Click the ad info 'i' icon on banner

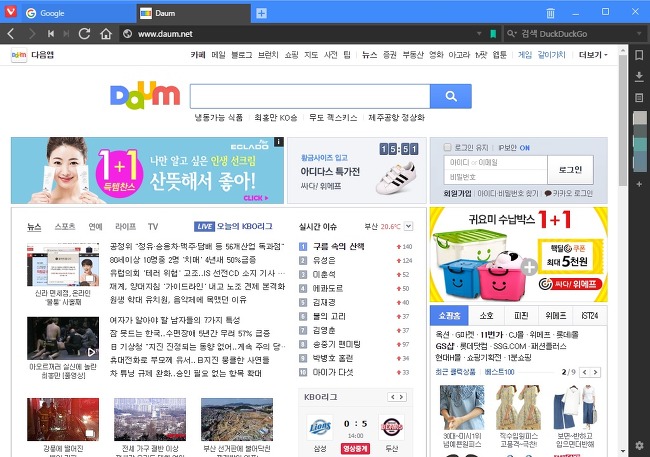(x=279, y=142)
